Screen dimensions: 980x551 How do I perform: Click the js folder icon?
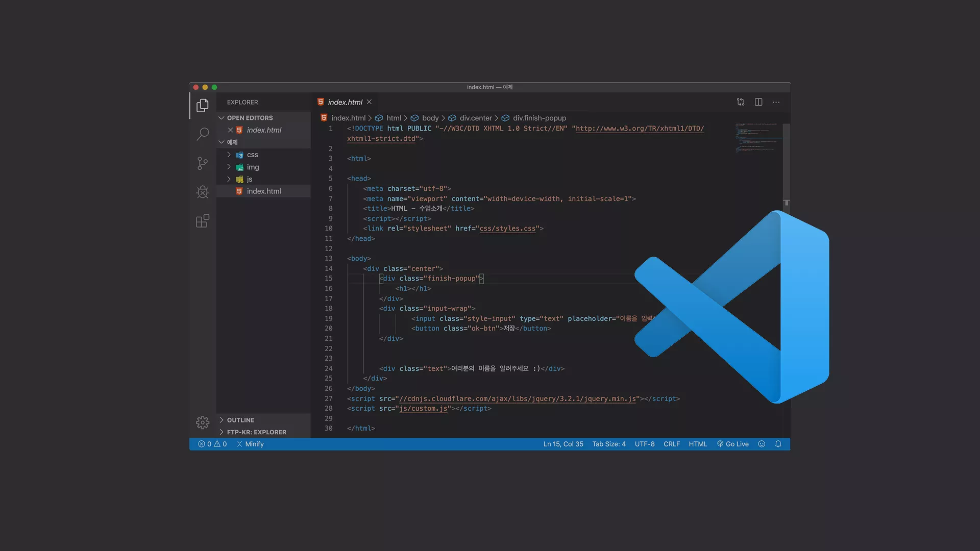coord(239,180)
